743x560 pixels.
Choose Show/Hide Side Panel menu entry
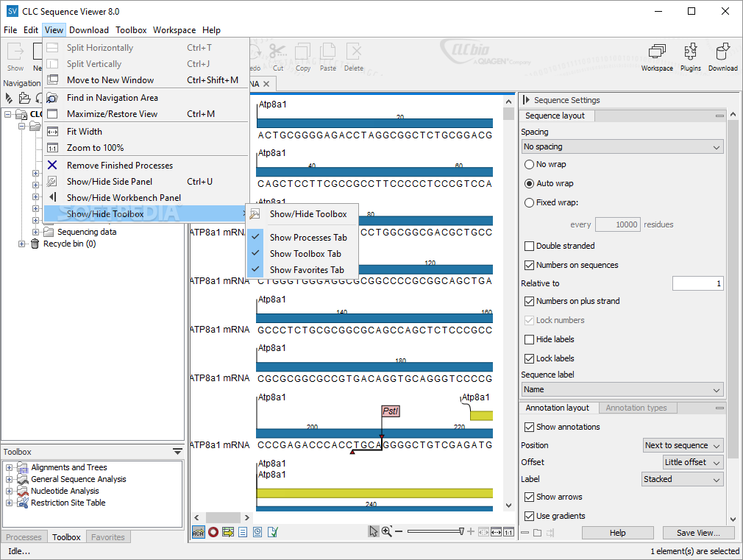point(146,182)
